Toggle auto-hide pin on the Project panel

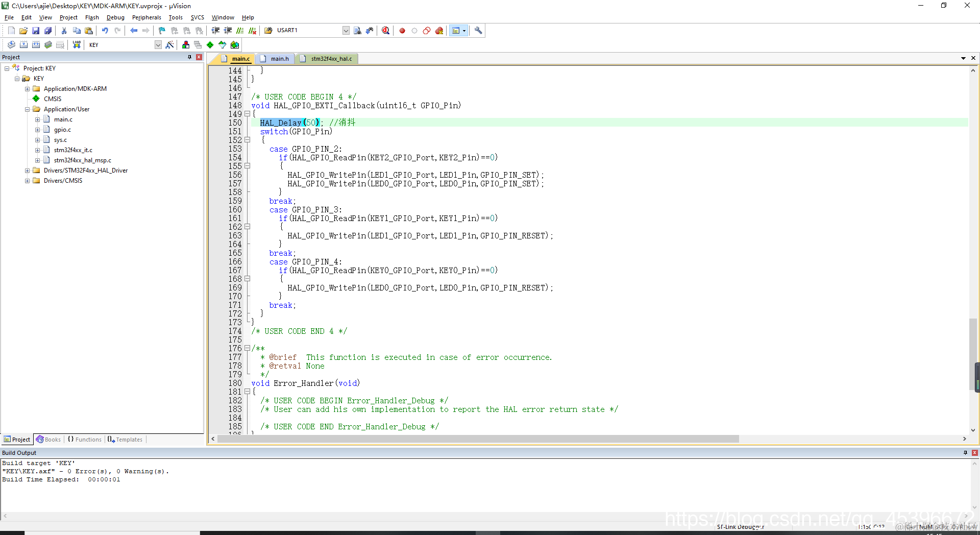coord(190,57)
